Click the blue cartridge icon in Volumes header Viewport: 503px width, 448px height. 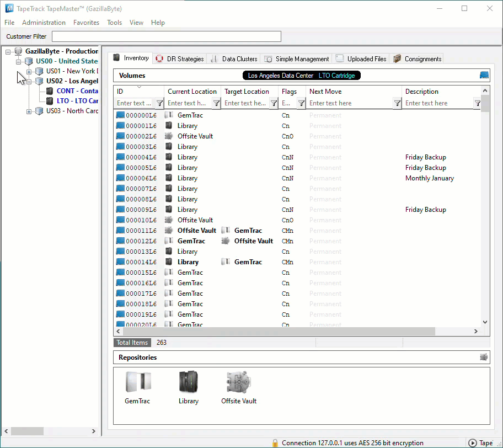pos(484,75)
